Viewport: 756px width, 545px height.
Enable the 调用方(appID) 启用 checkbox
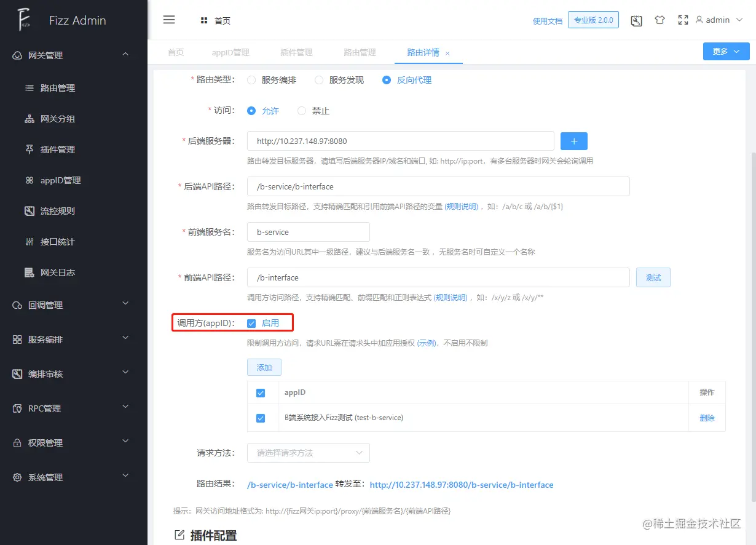(251, 322)
